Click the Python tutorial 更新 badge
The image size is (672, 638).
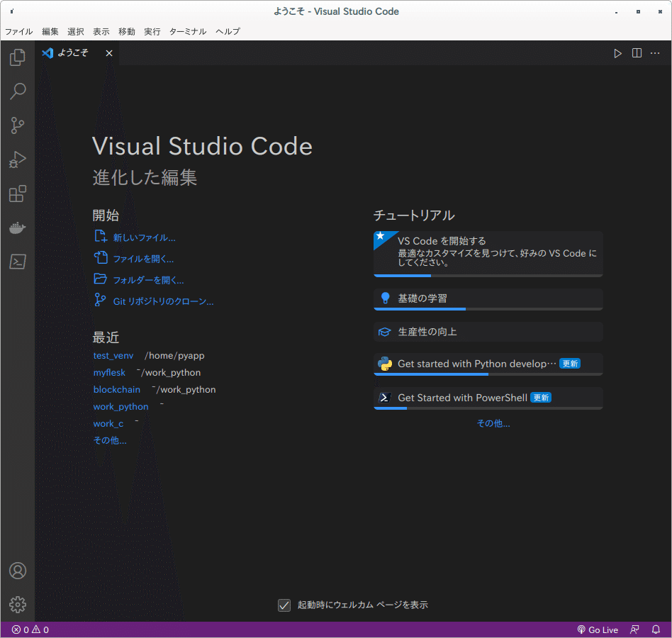pos(570,364)
